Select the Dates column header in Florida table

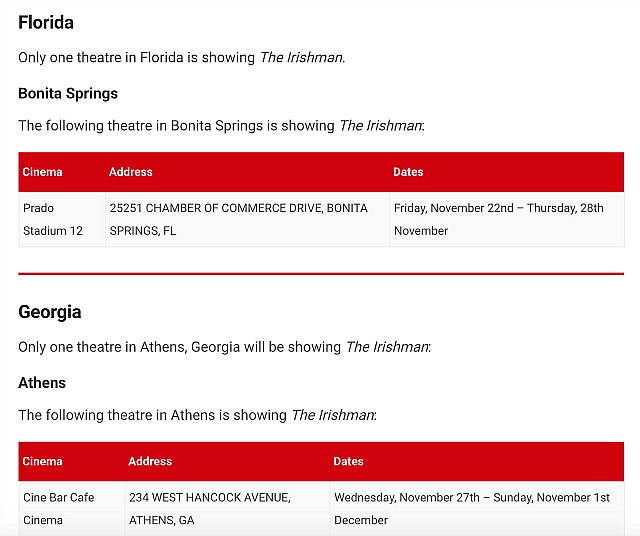408,172
